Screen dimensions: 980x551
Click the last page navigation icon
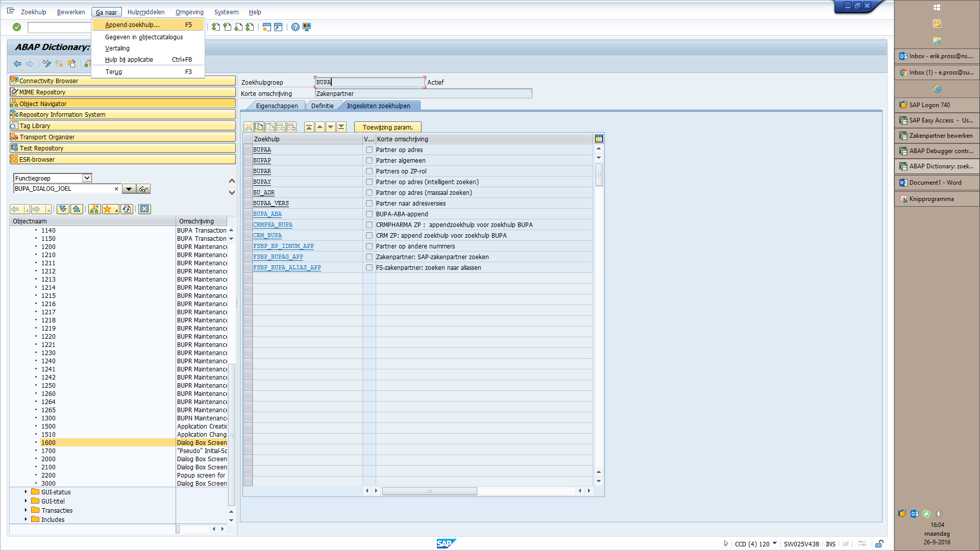coord(250,27)
